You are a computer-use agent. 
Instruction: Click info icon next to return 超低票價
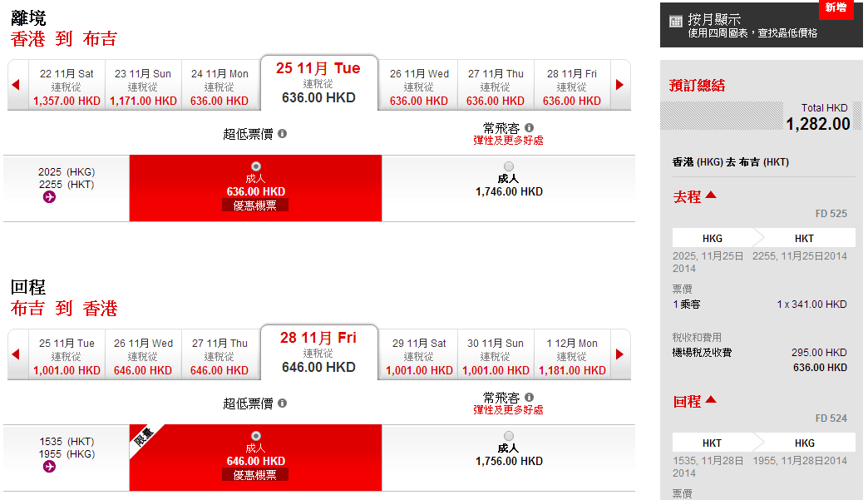(x=282, y=403)
